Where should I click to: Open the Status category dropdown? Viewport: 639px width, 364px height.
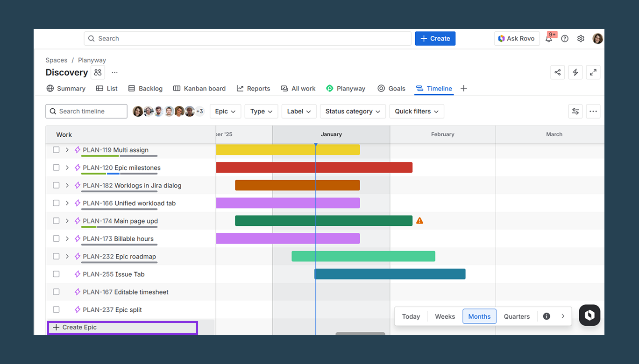click(x=353, y=112)
